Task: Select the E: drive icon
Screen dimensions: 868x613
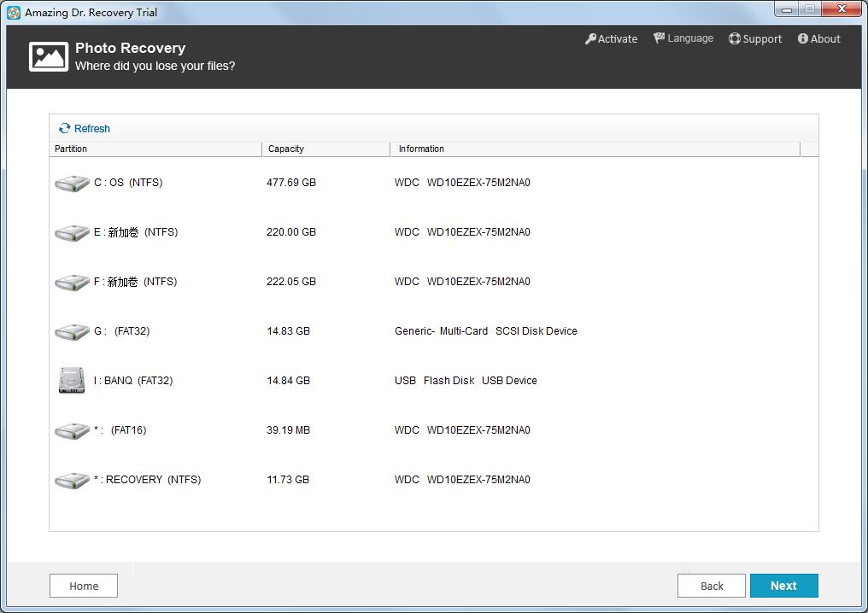Action: click(72, 232)
